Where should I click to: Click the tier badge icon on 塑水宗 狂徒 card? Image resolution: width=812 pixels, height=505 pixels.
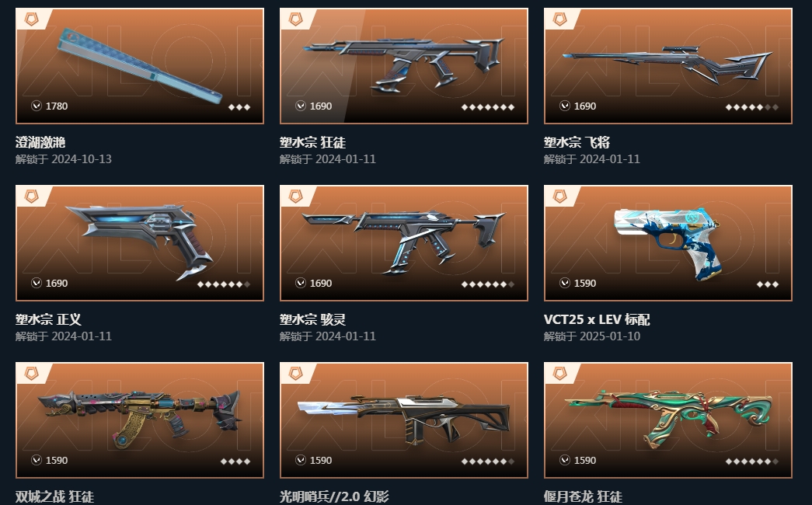[296, 19]
